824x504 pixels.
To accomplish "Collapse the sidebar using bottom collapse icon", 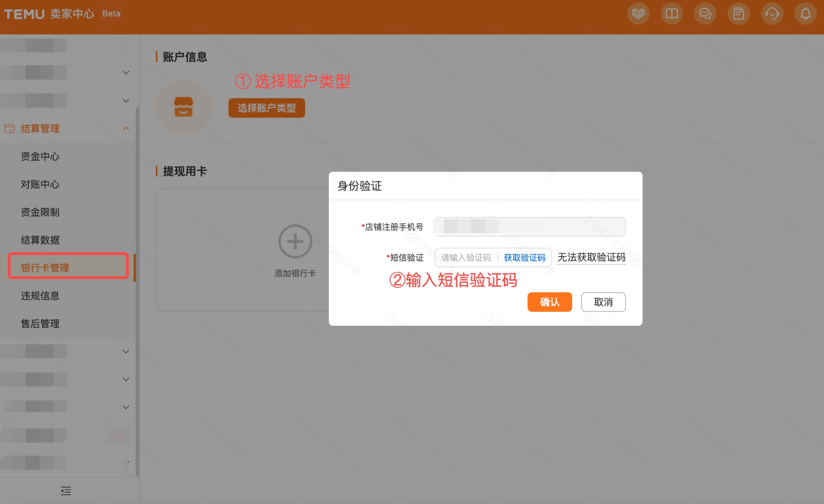I will tap(65, 491).
